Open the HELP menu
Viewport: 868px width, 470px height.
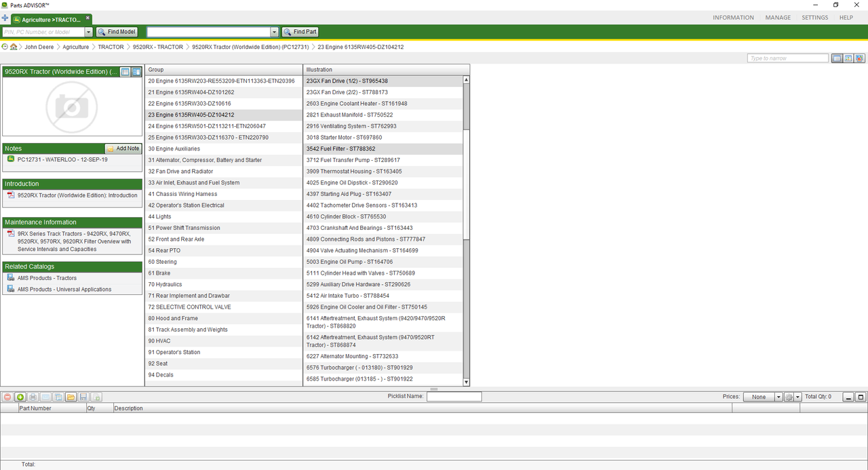point(846,18)
